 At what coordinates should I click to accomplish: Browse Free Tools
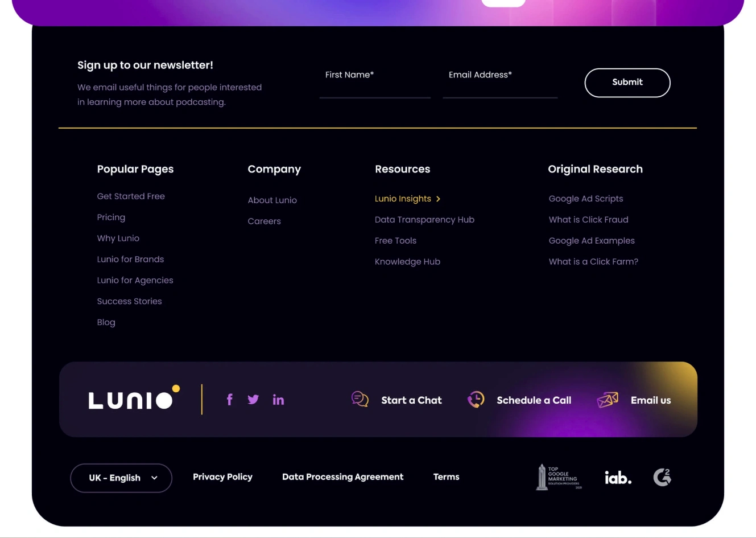[x=395, y=241]
